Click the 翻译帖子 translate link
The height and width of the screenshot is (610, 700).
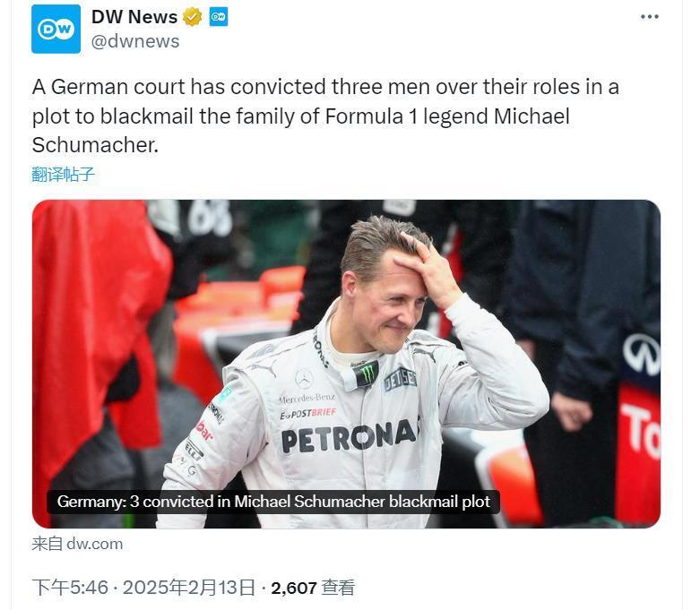tap(63, 174)
